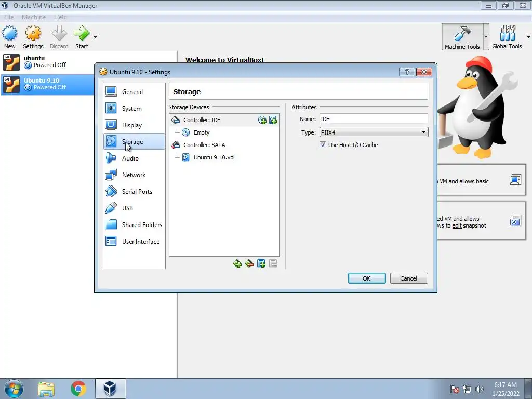Toggle the Use Host I/O Cache checkbox

[323, 145]
